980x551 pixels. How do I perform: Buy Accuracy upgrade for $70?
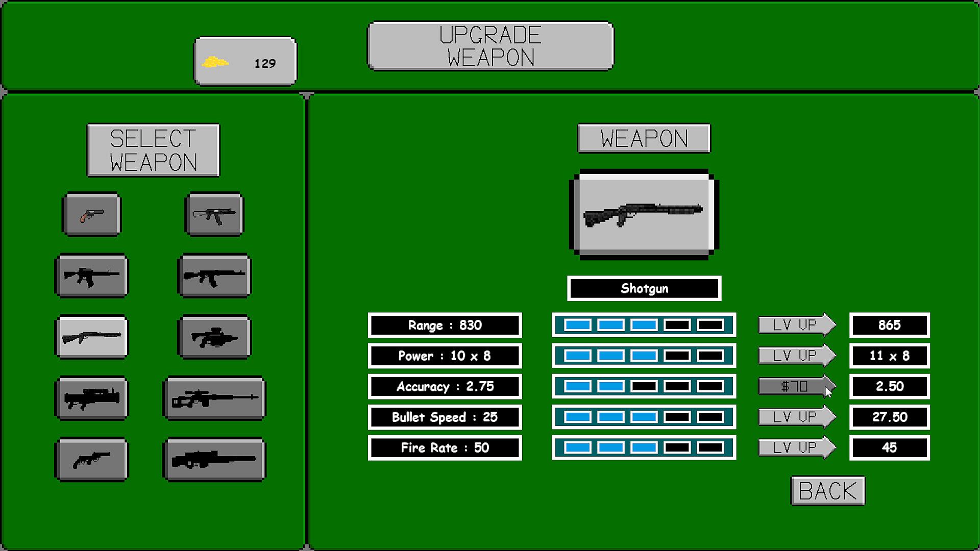click(795, 386)
